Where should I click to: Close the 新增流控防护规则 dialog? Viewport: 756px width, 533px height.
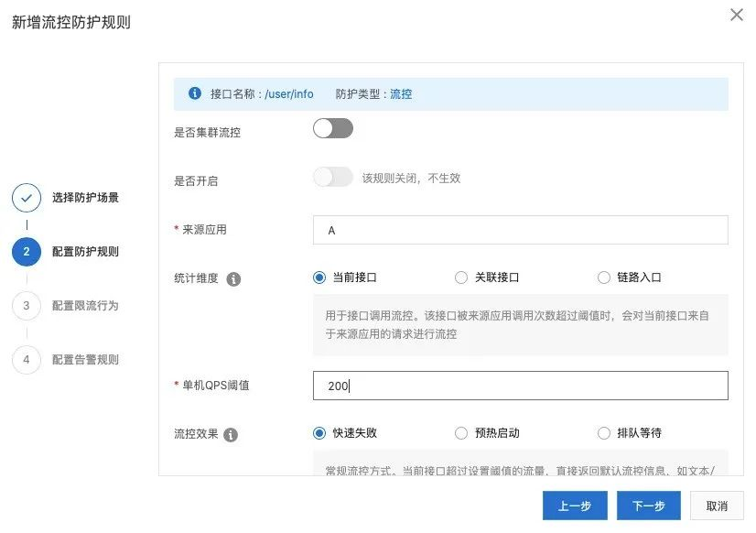pos(736,15)
